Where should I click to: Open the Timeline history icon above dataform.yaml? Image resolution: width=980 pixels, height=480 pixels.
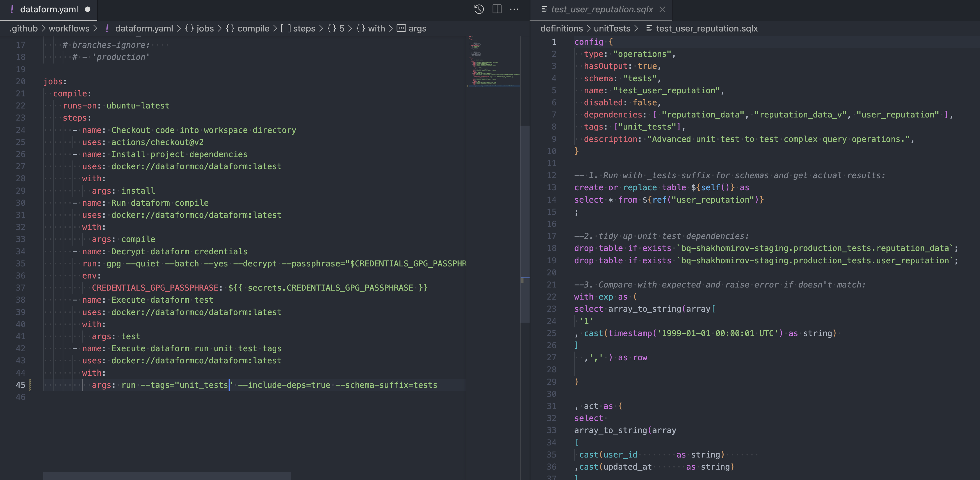(479, 10)
